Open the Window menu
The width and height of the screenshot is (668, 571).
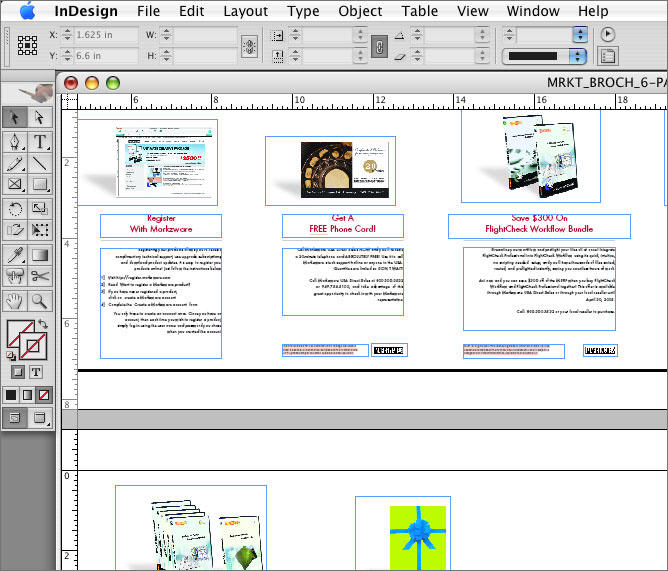point(533,11)
